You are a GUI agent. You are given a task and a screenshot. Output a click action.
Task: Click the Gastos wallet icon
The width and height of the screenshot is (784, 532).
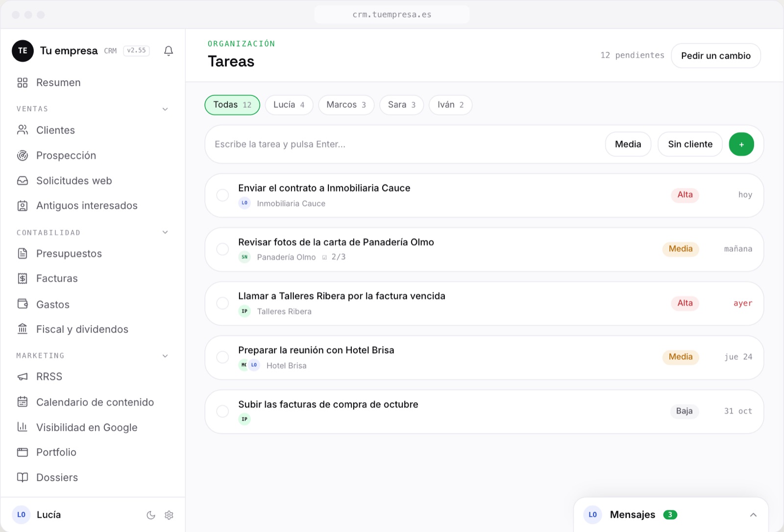[x=23, y=304]
